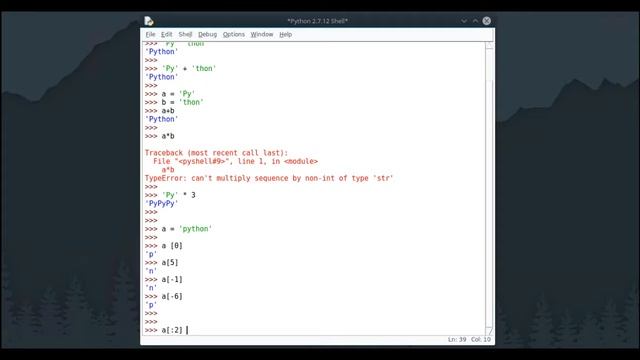Click the a[5] command line

[x=161, y=262]
